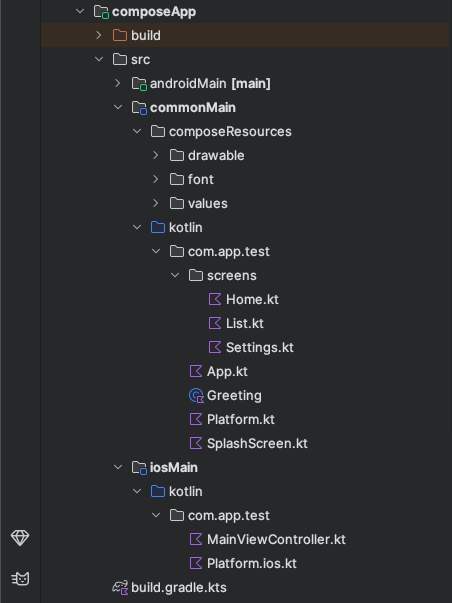This screenshot has width=452, height=603.
Task: Click the Kotlin icon beside Home.kt
Action: coord(215,299)
